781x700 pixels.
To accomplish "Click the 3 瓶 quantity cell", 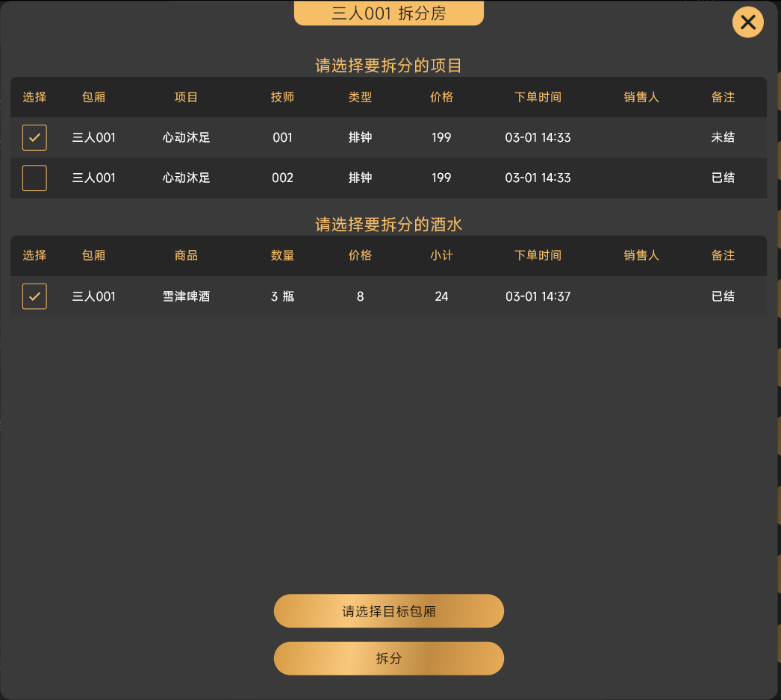I will pyautogui.click(x=282, y=296).
